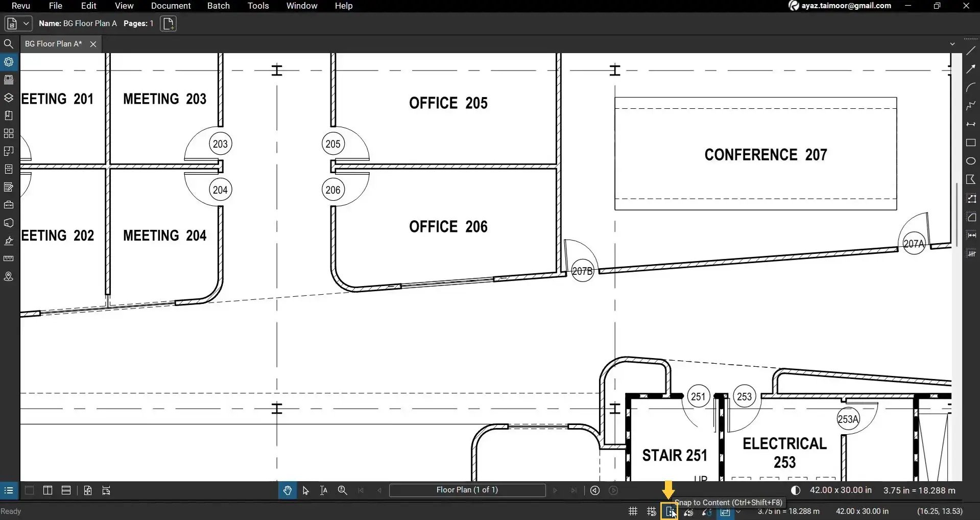Toggle Snap to Grid on
980x520 pixels.
tap(652, 511)
